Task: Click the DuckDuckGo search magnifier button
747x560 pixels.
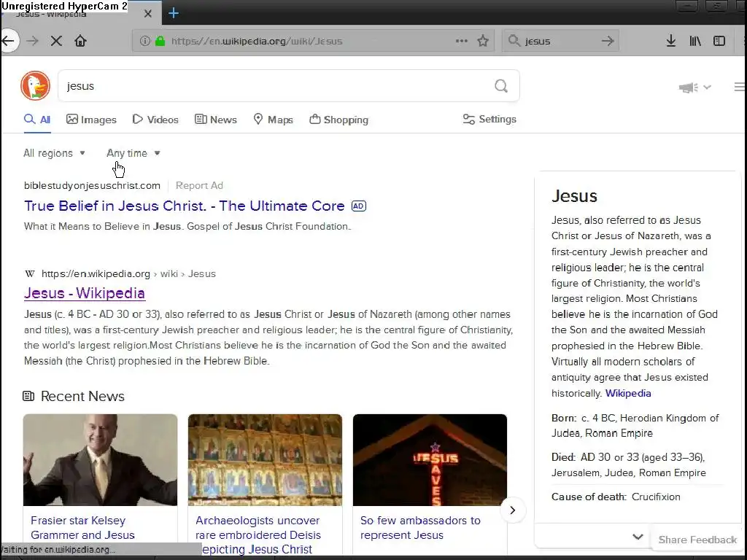Action: click(500, 86)
